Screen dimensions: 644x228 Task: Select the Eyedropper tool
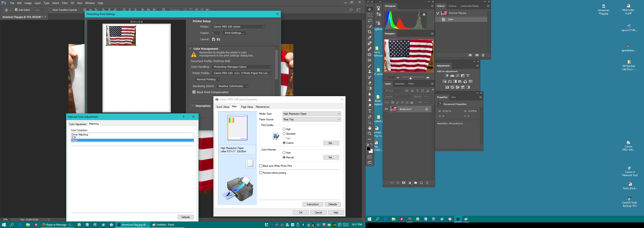[369, 38]
